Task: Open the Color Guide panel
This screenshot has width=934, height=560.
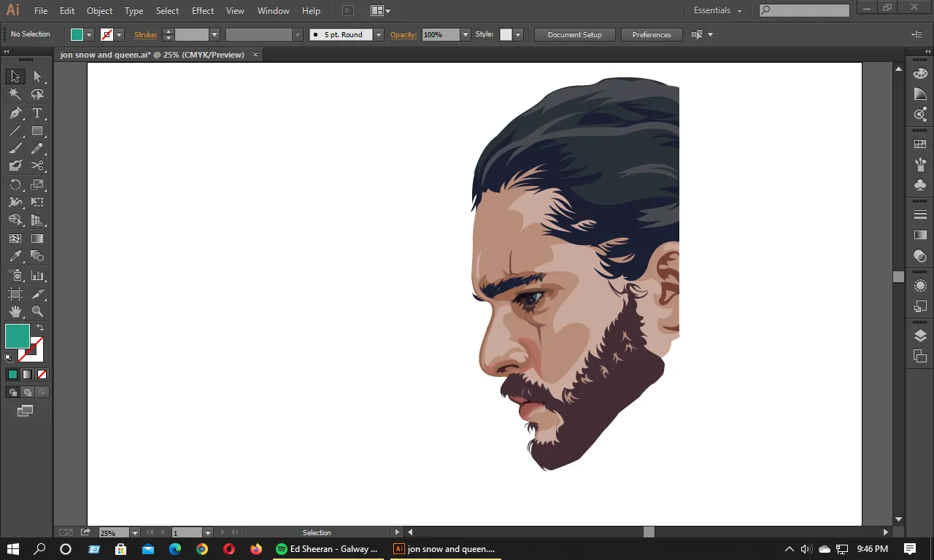Action: (x=920, y=94)
